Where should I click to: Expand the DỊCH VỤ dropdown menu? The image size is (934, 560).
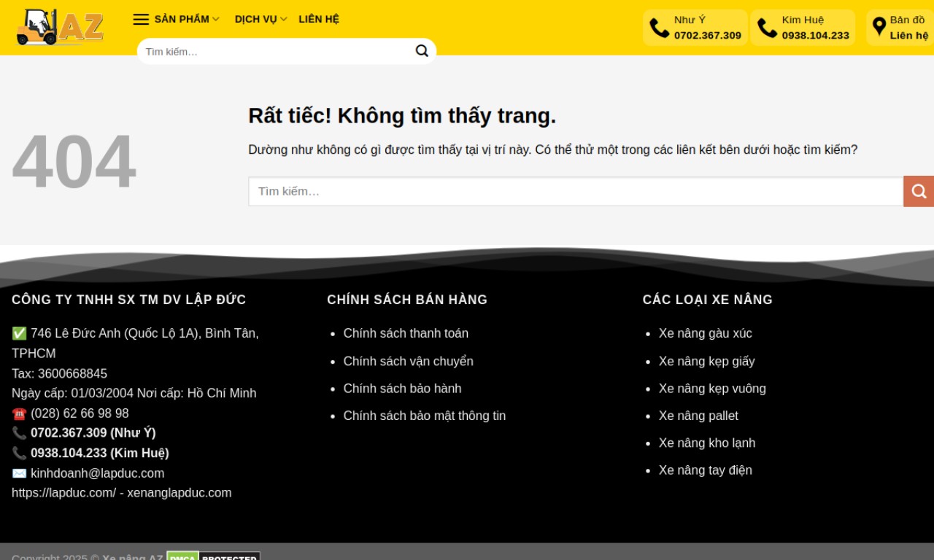point(260,19)
